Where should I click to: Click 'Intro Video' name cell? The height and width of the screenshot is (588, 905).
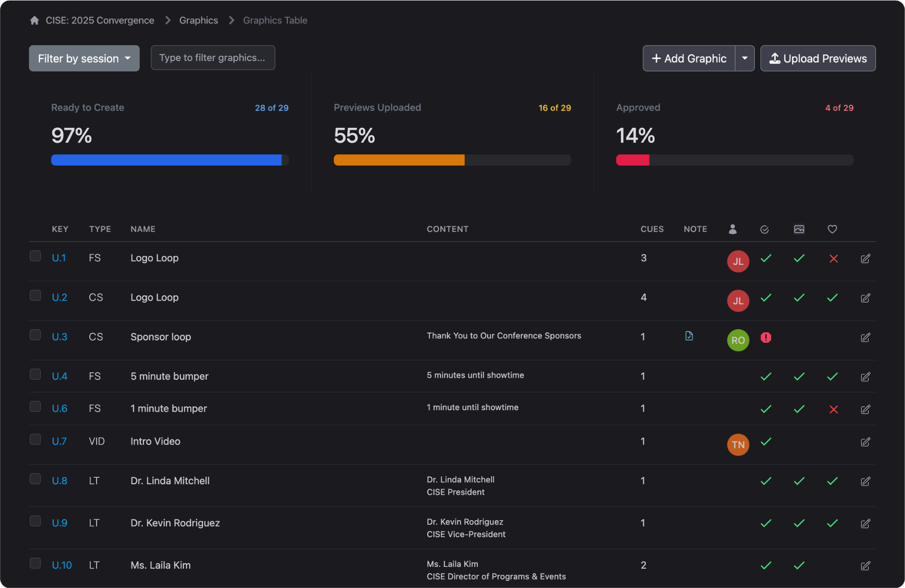[x=155, y=441]
